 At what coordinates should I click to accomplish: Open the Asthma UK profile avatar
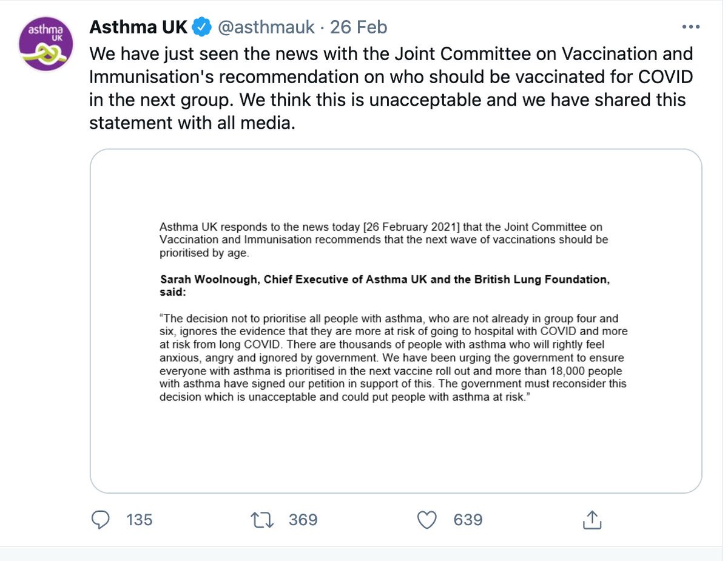coord(46,45)
